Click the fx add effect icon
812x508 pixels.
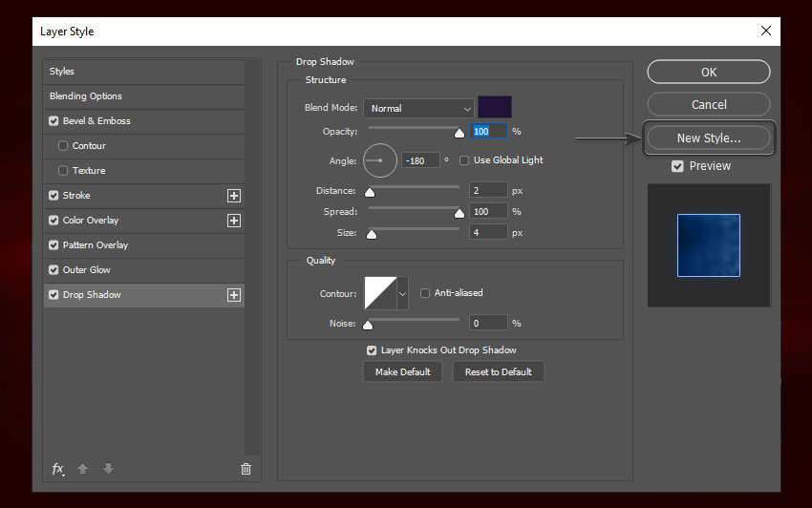[x=58, y=469]
